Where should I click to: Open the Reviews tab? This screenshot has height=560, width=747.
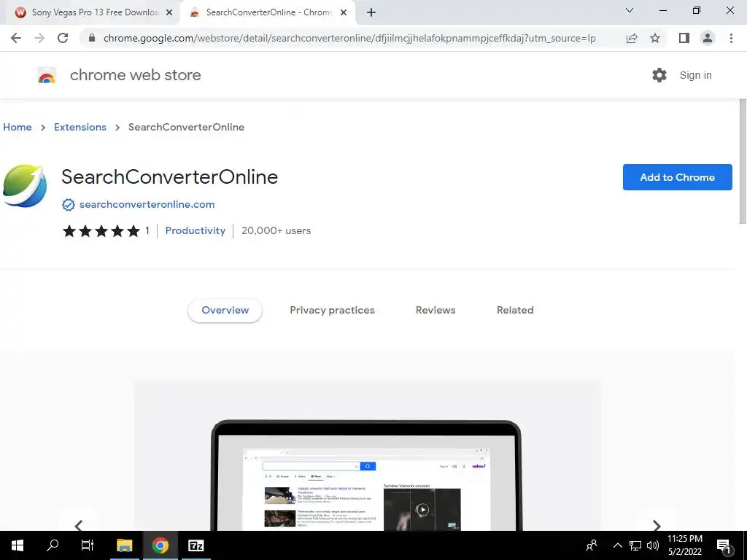(436, 311)
